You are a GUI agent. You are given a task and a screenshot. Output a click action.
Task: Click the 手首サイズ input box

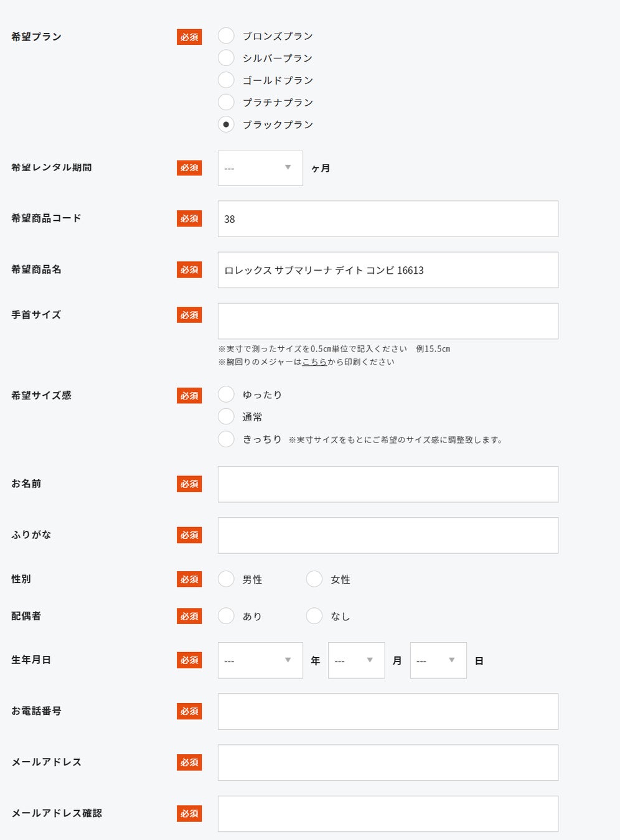point(388,321)
